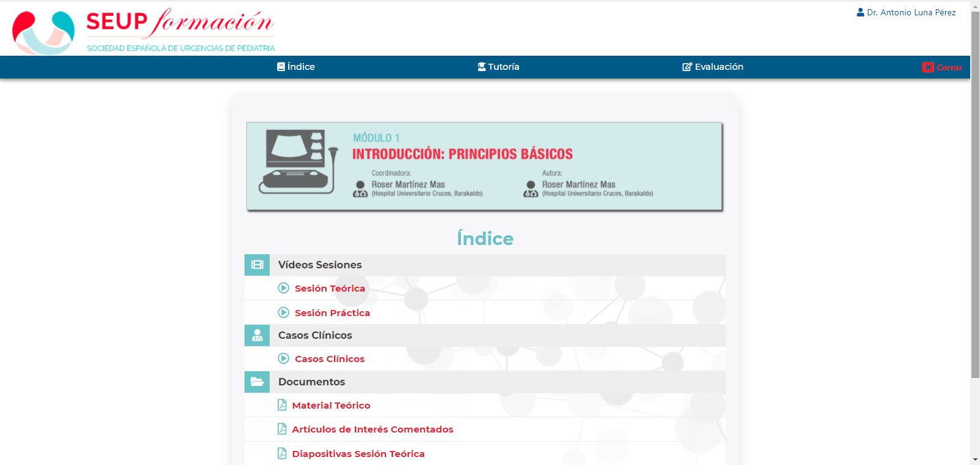The width and height of the screenshot is (980, 465).
Task: Click the author doctor icon under Autora
Action: (x=531, y=189)
